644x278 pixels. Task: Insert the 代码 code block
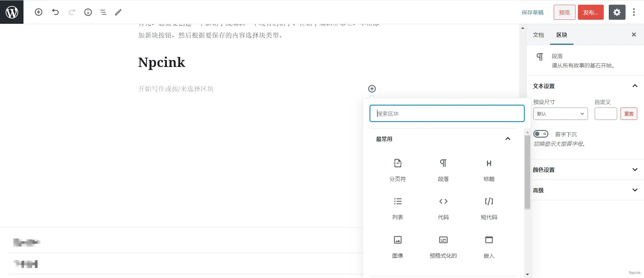point(443,209)
